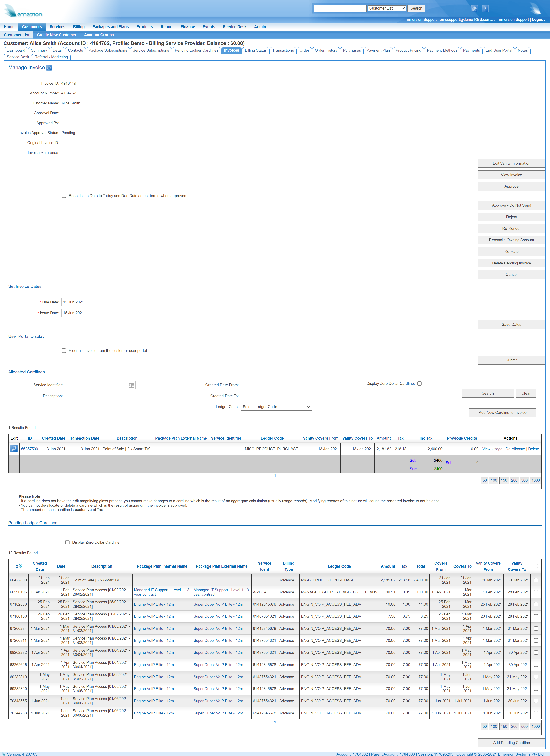Open the Customer List search dropdown
This screenshot has height=756, width=550.
click(x=387, y=8)
